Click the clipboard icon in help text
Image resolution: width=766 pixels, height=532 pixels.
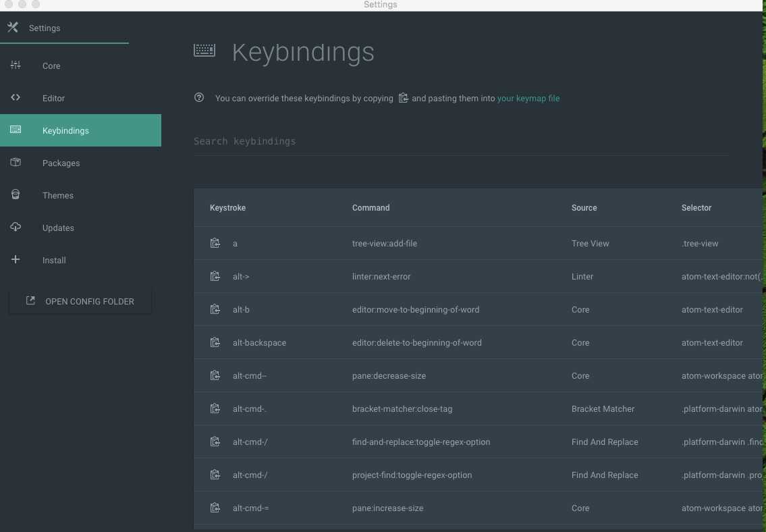(403, 98)
